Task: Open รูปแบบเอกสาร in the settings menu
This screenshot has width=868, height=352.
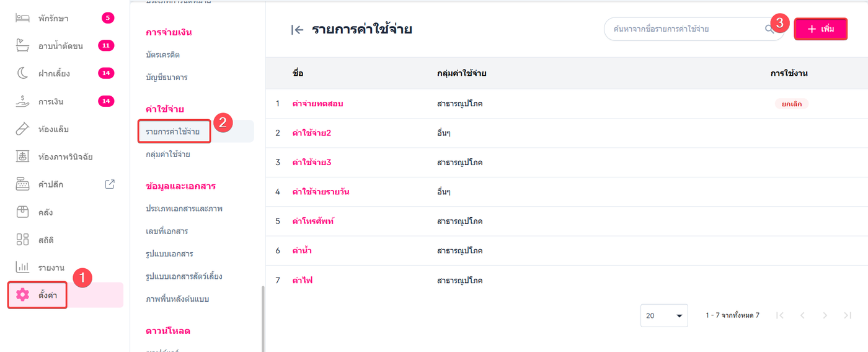Action: [x=169, y=253]
